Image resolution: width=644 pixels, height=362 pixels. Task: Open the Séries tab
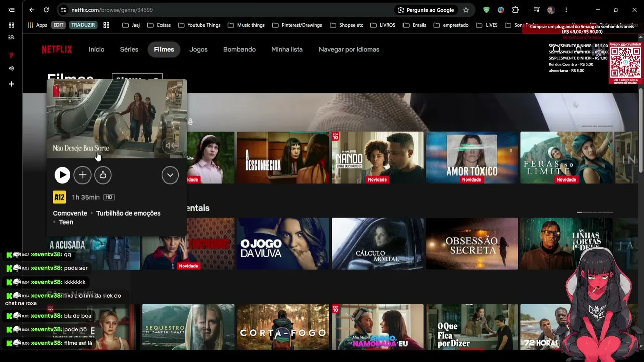129,49
